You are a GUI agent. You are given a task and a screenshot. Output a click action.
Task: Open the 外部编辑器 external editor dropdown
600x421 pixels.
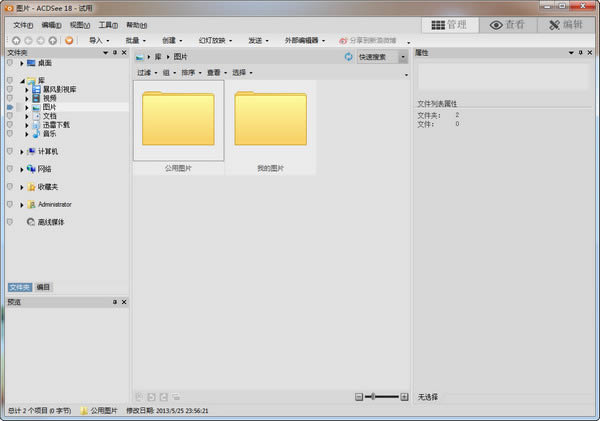[305, 40]
